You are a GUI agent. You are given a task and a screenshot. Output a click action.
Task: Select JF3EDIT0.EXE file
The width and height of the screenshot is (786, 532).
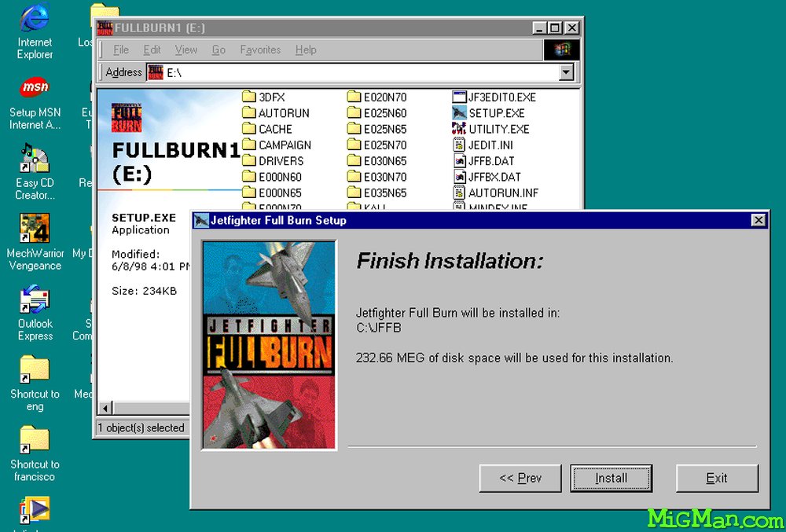pos(494,97)
